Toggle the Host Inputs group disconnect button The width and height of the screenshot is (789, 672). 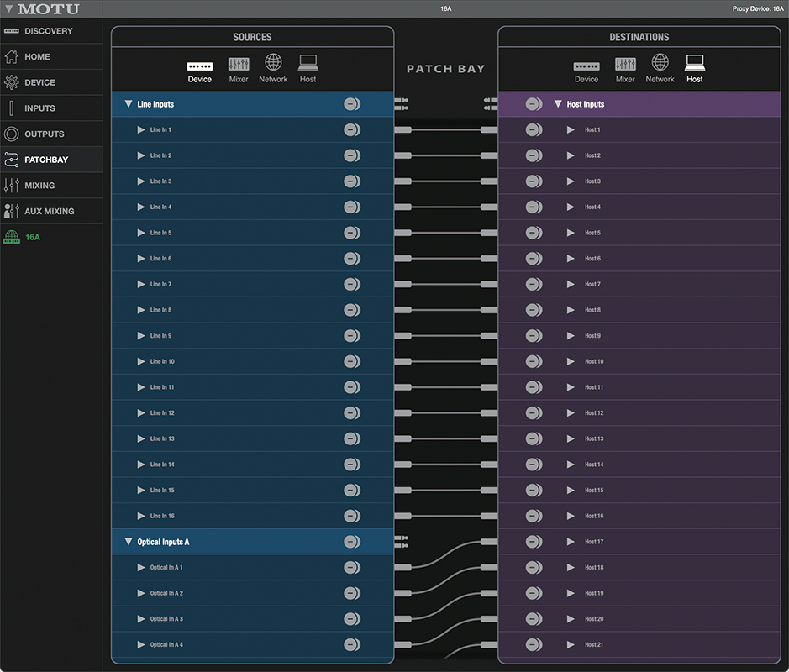[x=534, y=104]
